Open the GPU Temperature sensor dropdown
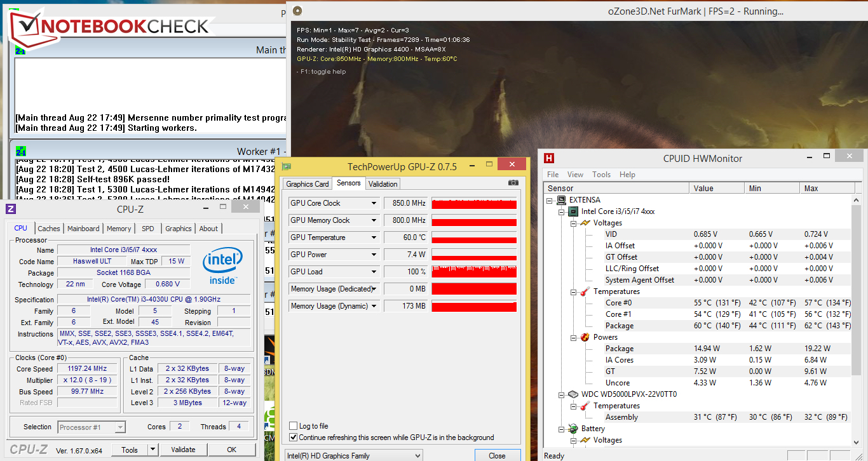 coord(374,237)
